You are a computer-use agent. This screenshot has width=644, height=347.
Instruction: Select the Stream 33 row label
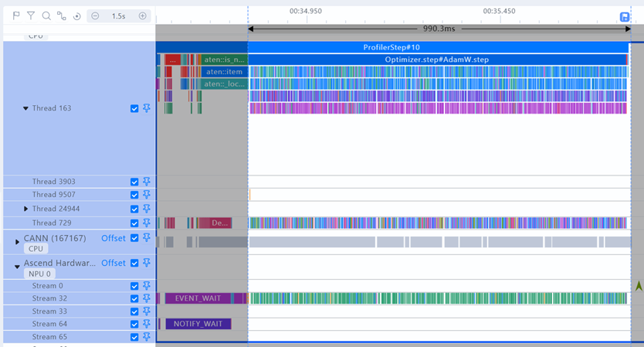[49, 311]
